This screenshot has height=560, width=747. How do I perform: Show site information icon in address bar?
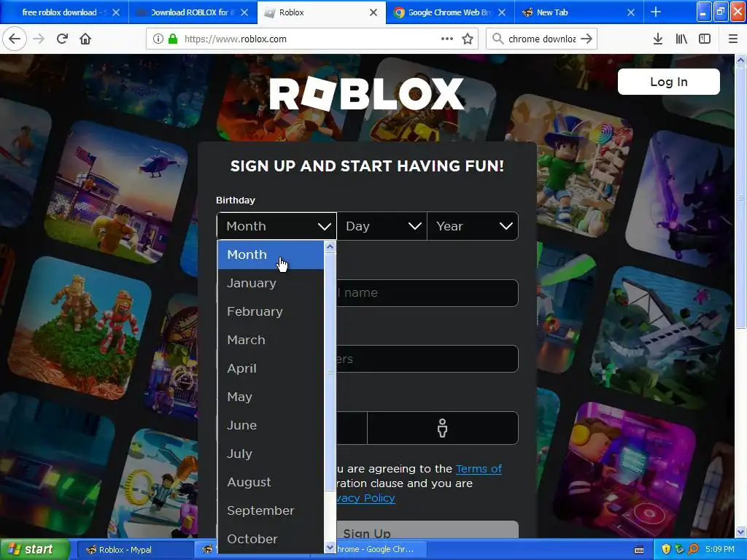158,39
